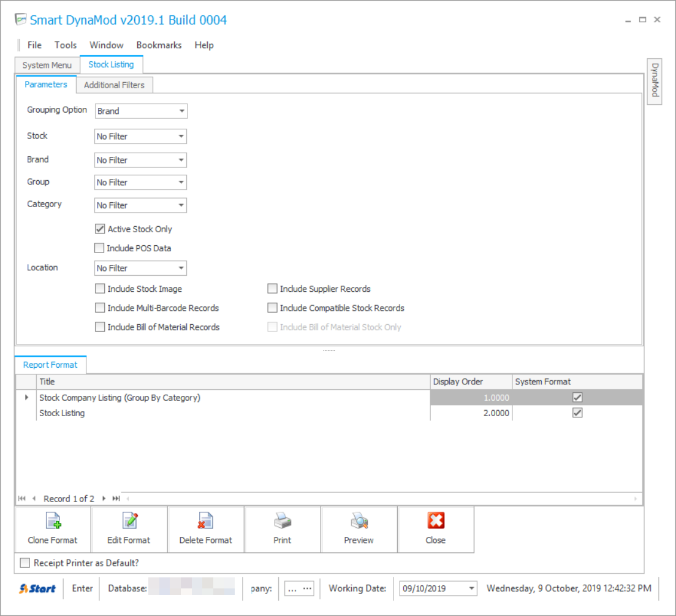The width and height of the screenshot is (676, 616).
Task: Check Receipt Printer as Default option
Action: pyautogui.click(x=25, y=563)
